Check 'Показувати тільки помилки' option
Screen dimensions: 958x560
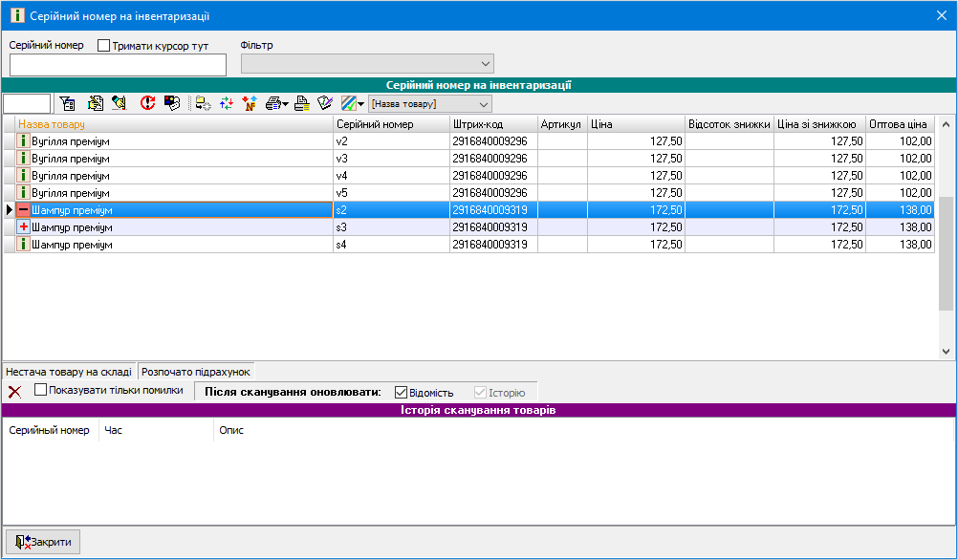pyautogui.click(x=41, y=390)
